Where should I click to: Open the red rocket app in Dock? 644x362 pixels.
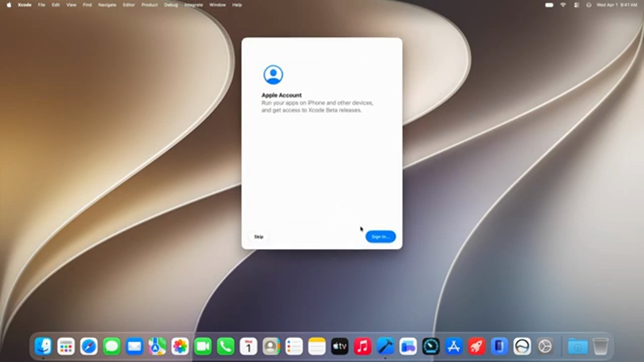click(x=476, y=346)
